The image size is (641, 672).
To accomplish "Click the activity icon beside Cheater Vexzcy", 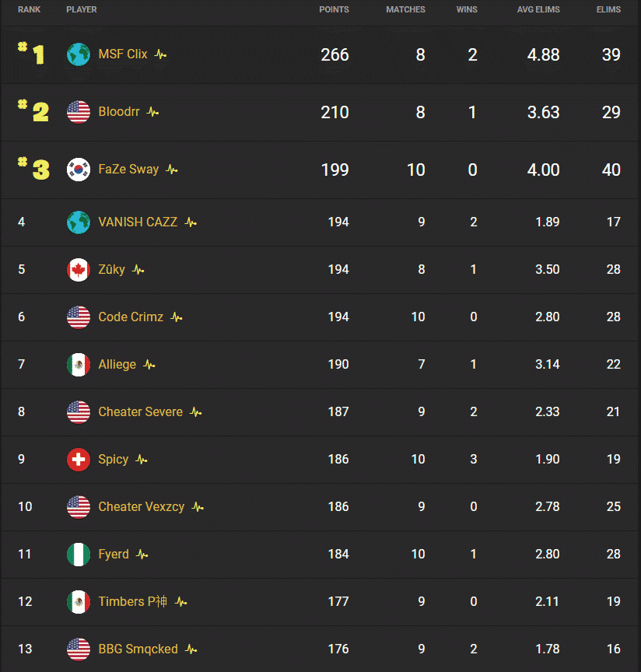I will (197, 506).
